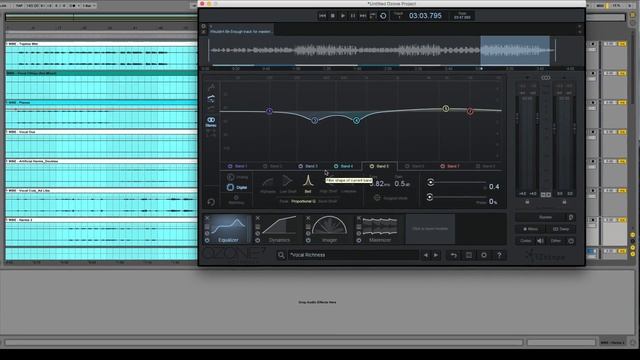The image size is (640, 360).
Task: Go to previous preset arrow
Action: click(426, 256)
